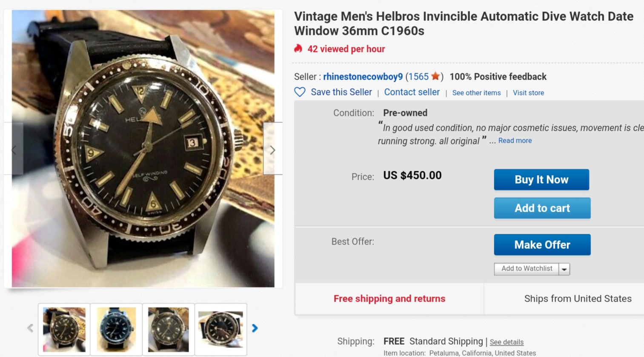Open seller profile rhinestonecowboy9
This screenshot has width=644, height=357.
click(363, 77)
